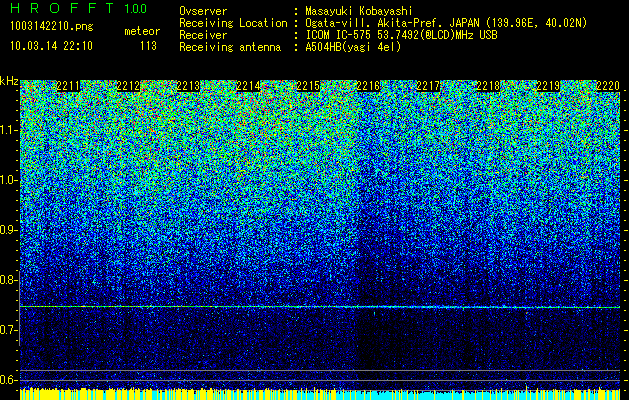Viewport: 629px width, 400px height.
Task: Click the observer name Masayuki Kobayashi
Action: pos(359,11)
